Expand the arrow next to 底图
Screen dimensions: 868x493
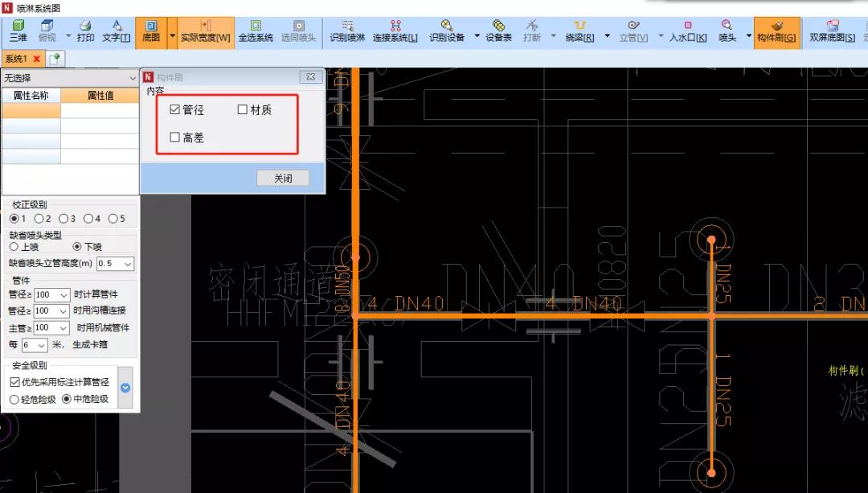tap(172, 36)
